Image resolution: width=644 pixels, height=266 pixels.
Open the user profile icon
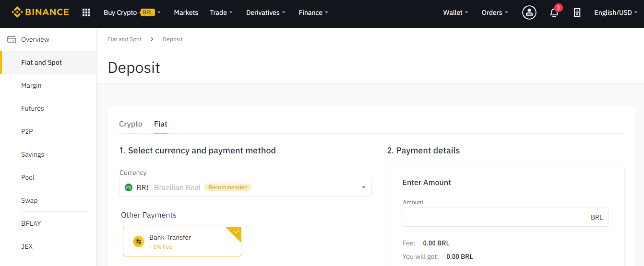tap(529, 12)
